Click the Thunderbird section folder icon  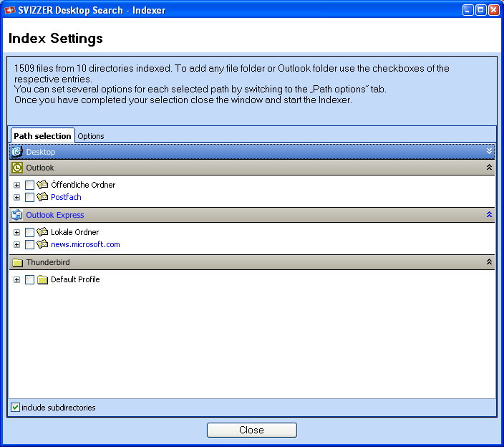tap(17, 262)
